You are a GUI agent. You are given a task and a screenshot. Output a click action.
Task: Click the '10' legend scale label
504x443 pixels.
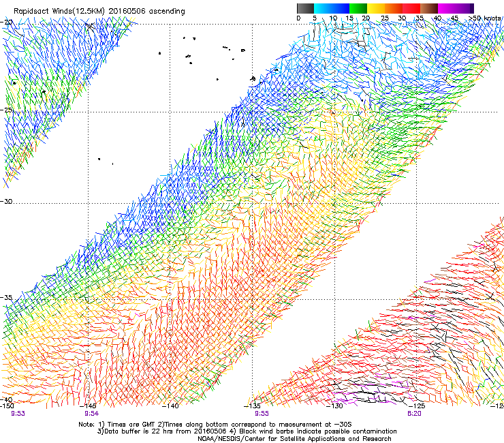click(333, 18)
